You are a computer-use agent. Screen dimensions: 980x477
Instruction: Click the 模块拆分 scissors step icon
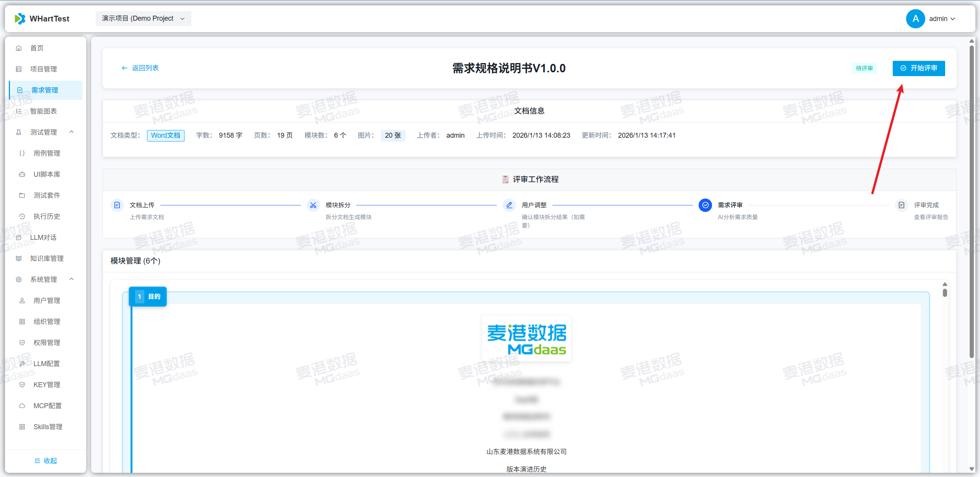pyautogui.click(x=313, y=205)
